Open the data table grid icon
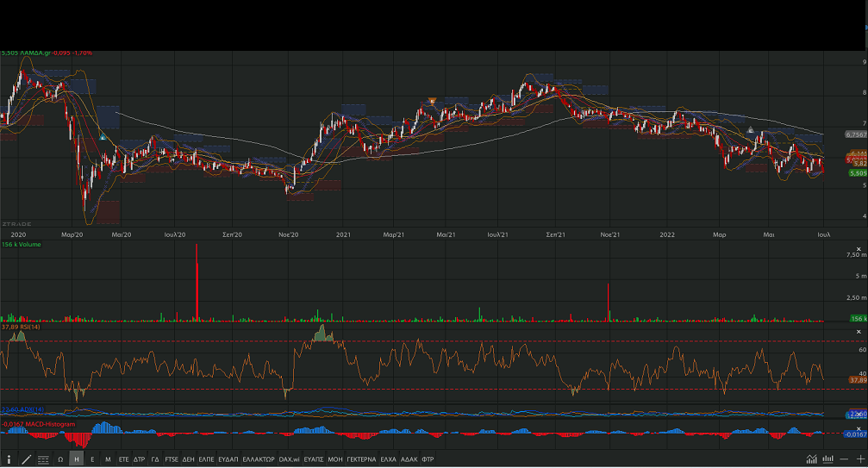 click(x=43, y=459)
